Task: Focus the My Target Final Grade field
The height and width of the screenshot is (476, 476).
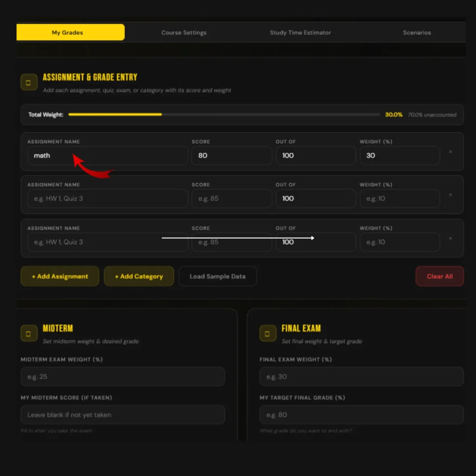Action: pos(362,415)
